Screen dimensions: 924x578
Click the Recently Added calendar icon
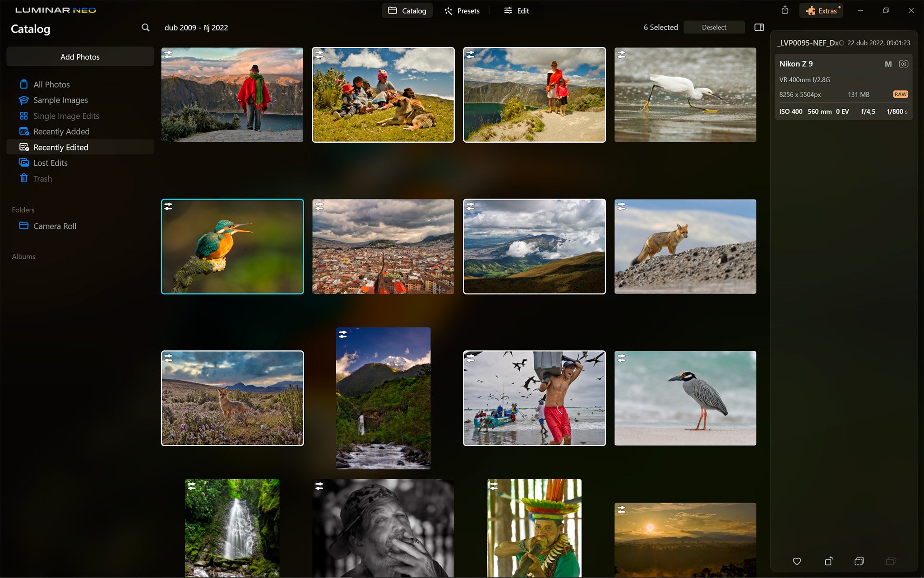[x=24, y=131]
